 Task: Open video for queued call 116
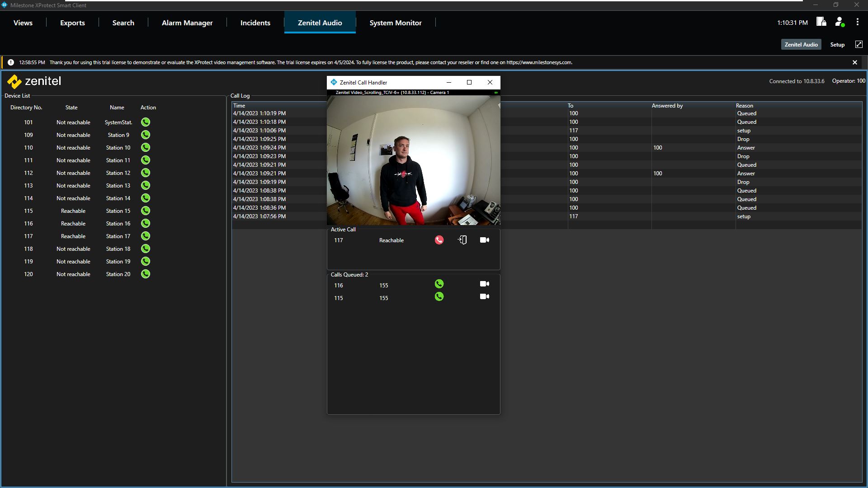pos(484,284)
